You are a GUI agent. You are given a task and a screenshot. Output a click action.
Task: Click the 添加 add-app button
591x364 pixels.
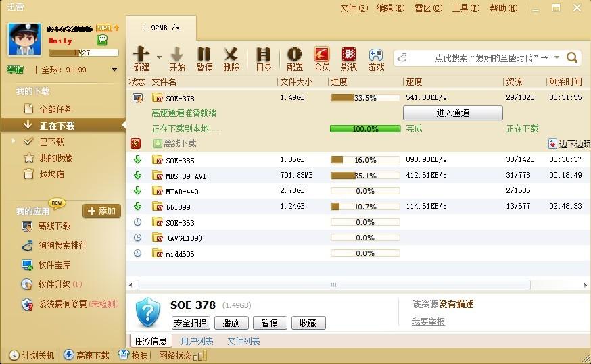[101, 211]
